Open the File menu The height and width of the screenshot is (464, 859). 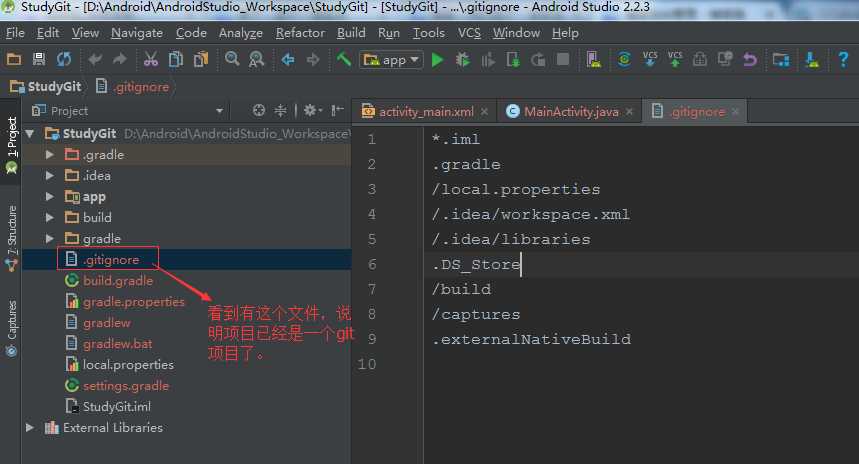pos(15,33)
